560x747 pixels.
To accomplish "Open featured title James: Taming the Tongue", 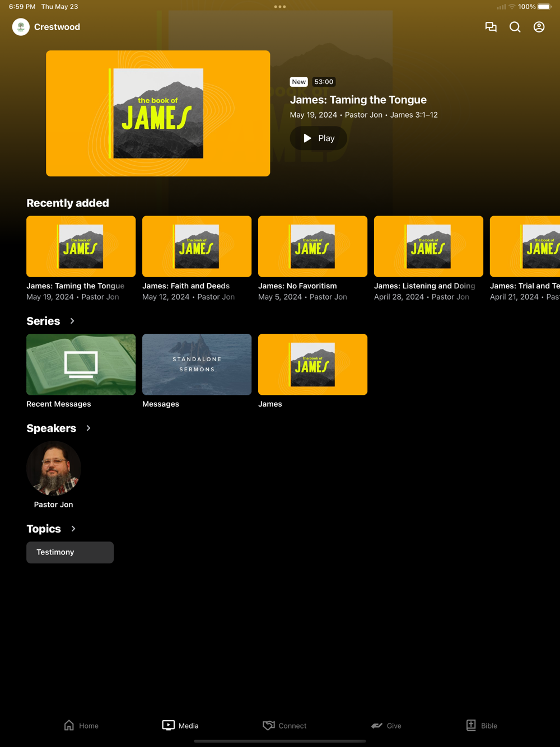I will point(358,100).
